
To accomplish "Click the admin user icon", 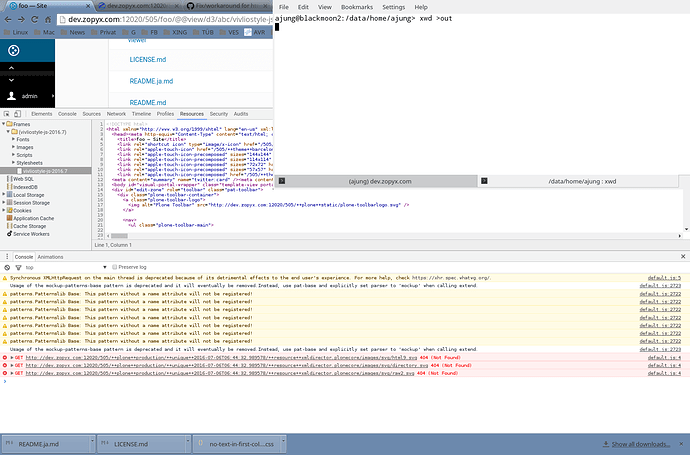I will pos(11,96).
